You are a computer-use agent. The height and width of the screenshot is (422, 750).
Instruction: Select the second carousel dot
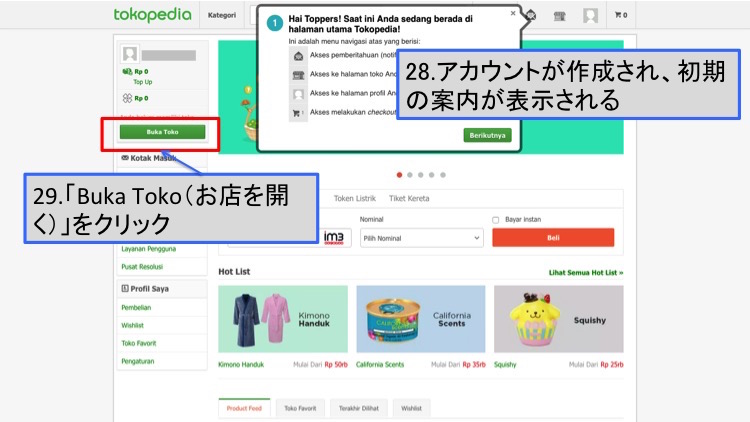(x=410, y=175)
